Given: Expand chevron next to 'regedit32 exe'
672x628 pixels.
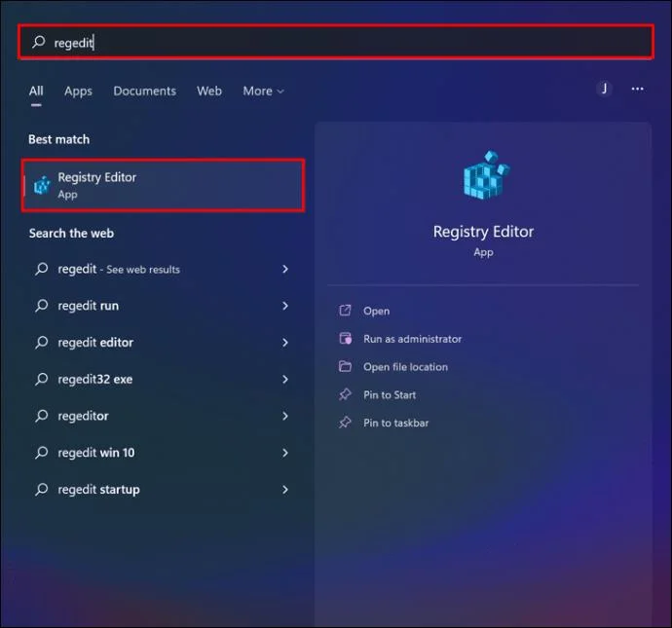Looking at the screenshot, I should point(285,379).
